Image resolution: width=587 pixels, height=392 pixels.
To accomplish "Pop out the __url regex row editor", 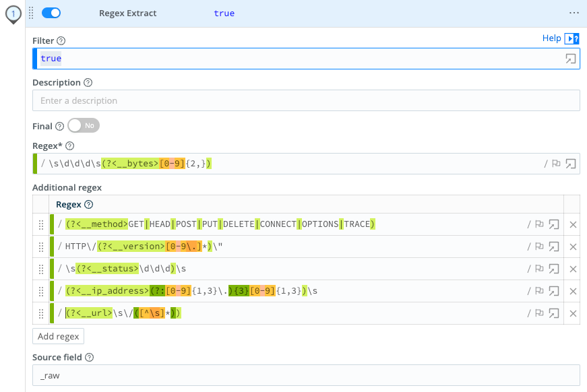I will [554, 313].
